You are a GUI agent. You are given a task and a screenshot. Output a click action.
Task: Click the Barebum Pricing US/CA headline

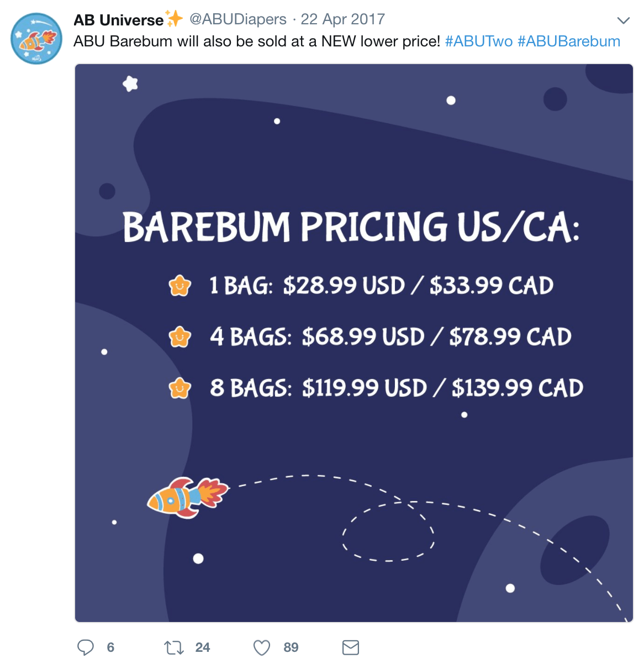(351, 227)
